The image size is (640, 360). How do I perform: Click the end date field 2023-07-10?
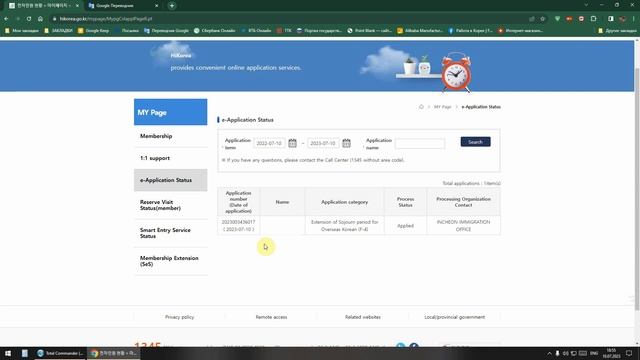323,143
